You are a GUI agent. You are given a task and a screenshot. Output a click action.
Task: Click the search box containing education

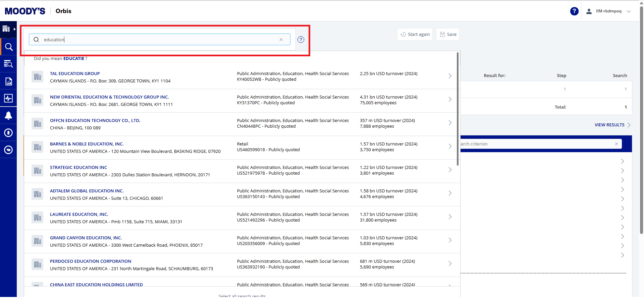[x=159, y=40]
